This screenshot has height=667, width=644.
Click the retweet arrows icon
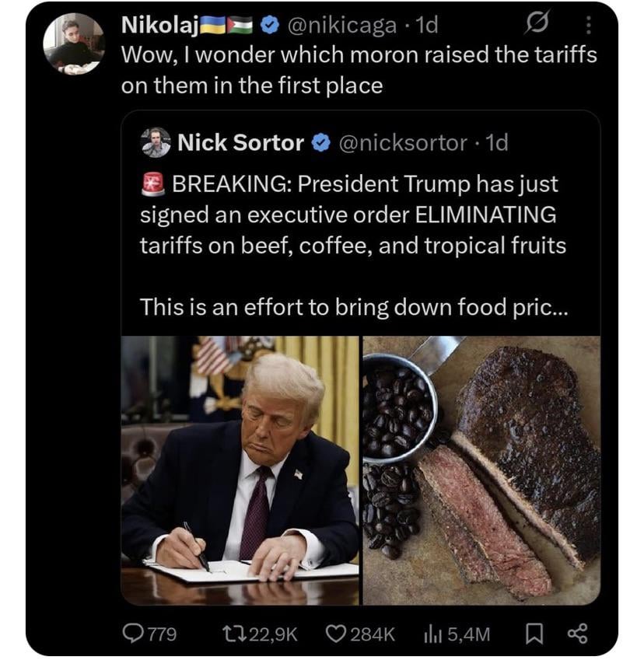(230, 634)
